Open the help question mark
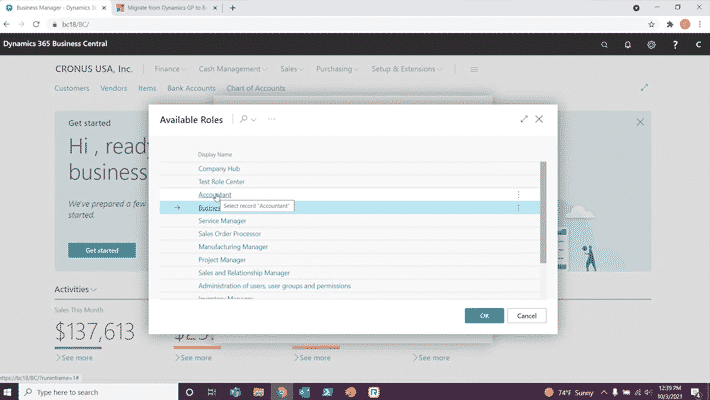 click(x=675, y=44)
